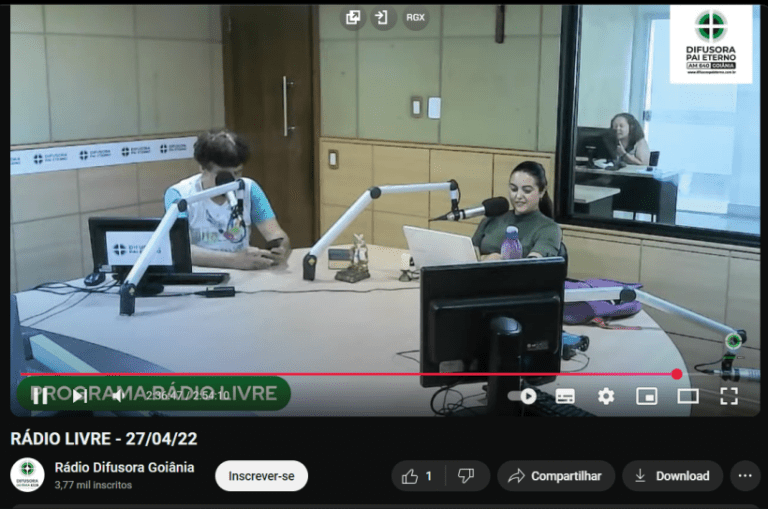
Task: Click the red progress bar scrubber
Action: pos(677,374)
